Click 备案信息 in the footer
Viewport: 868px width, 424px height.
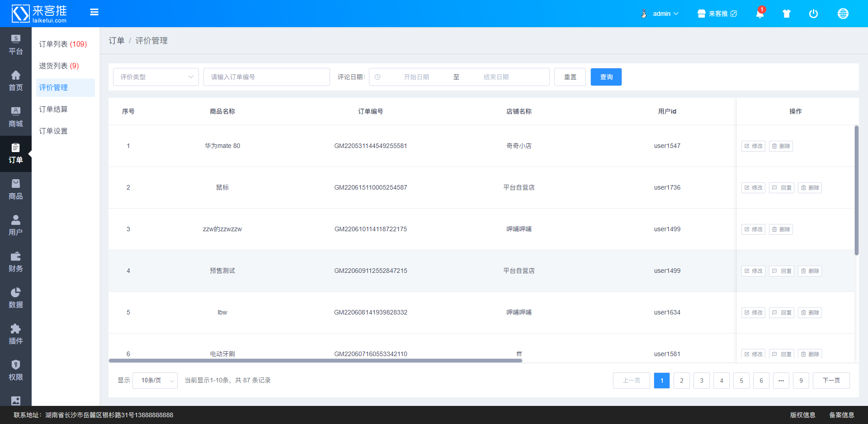click(x=842, y=415)
